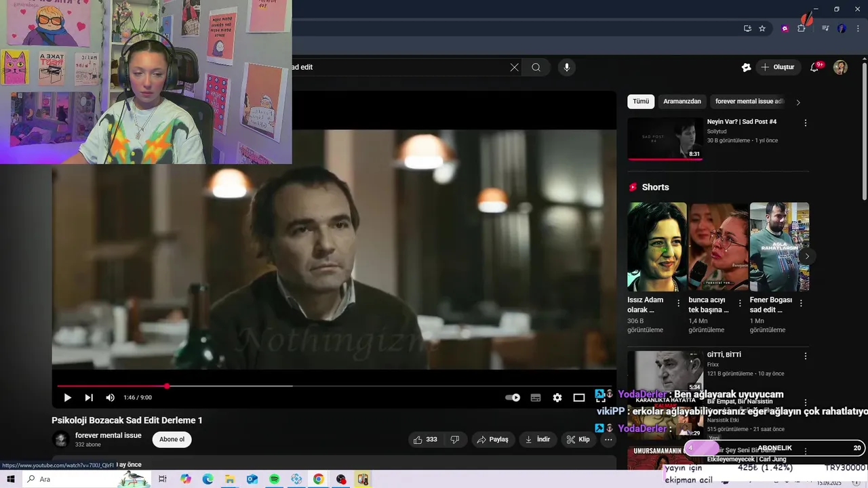Viewport: 868px width, 488px height.
Task: Launch Spotify from the taskbar
Action: point(274,479)
